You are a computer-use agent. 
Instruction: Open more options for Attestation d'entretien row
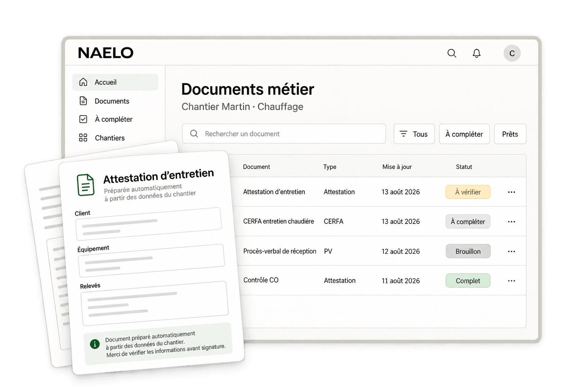[511, 192]
